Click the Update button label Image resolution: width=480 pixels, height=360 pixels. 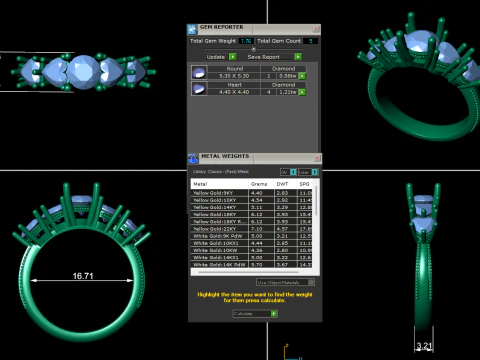tap(216, 57)
